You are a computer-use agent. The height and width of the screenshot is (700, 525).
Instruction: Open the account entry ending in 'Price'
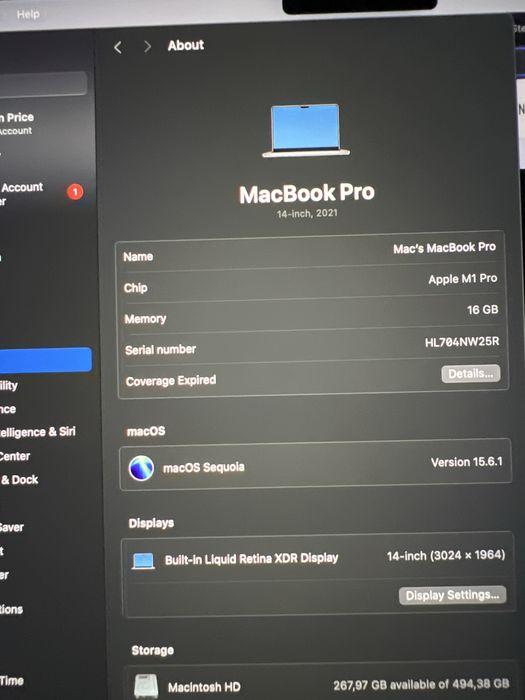click(17, 123)
